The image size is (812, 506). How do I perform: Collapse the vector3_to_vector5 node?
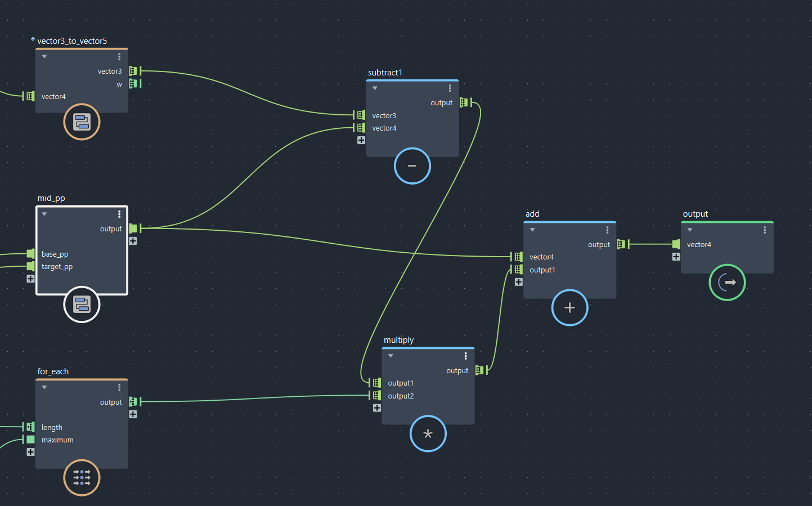(44, 57)
